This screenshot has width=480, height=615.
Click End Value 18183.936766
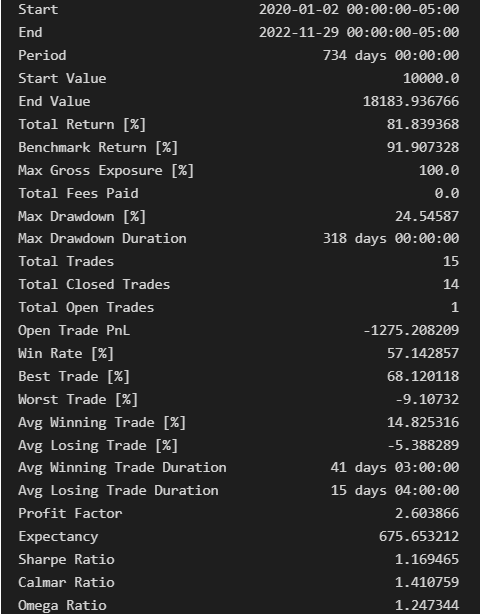[x=411, y=101]
